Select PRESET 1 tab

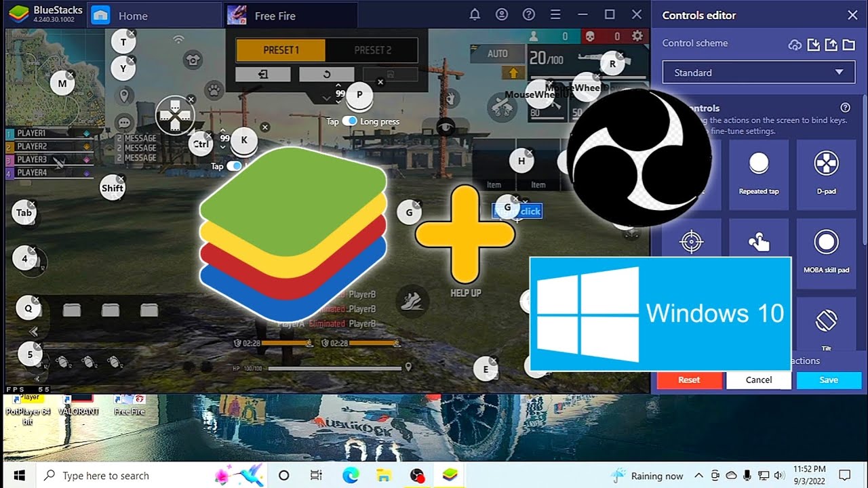(x=281, y=50)
